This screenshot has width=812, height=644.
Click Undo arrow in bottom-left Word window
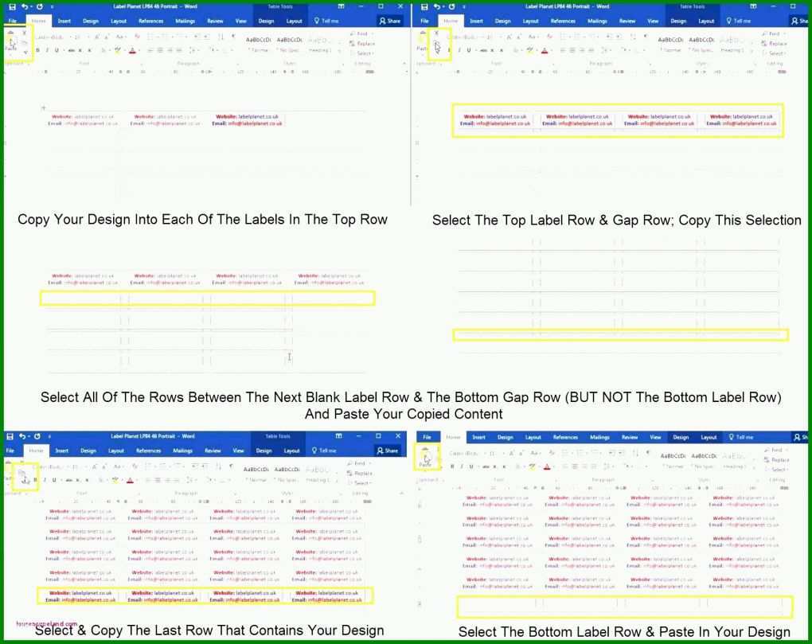coord(22,436)
